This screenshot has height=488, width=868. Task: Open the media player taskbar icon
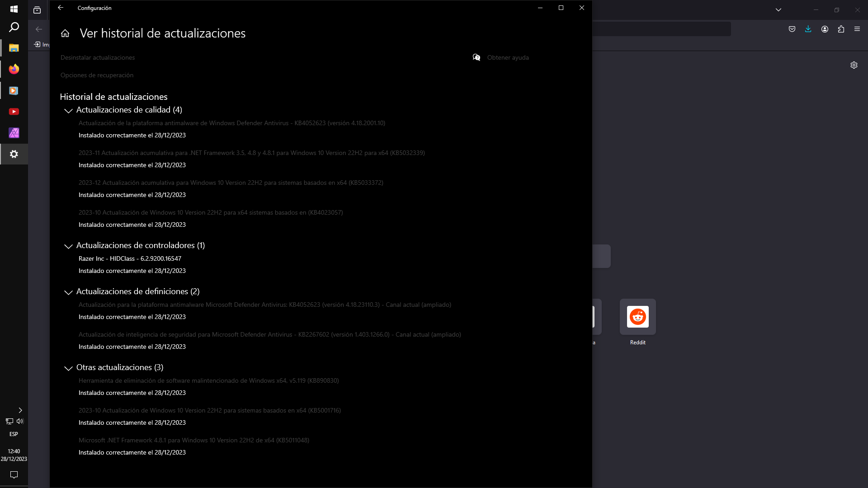point(14,90)
